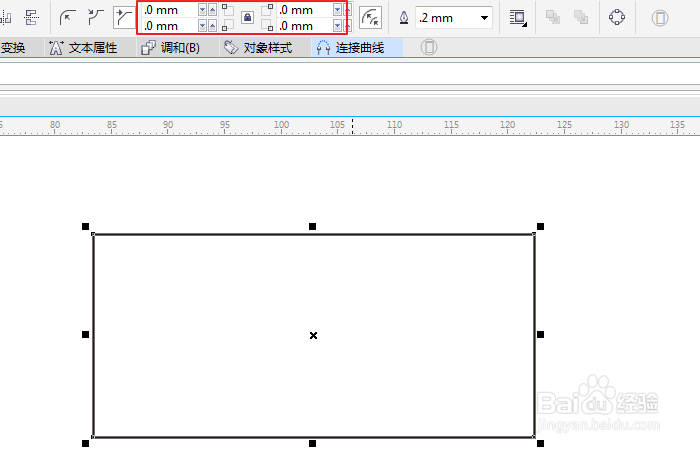Select the scalloped corner type
This screenshot has height=450, width=700.
pyautogui.click(x=96, y=18)
